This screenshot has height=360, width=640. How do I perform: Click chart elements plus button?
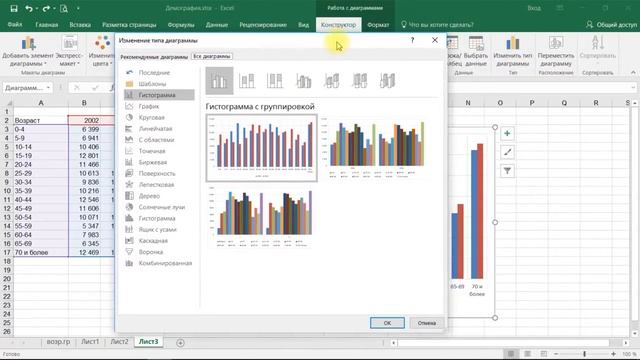(507, 133)
